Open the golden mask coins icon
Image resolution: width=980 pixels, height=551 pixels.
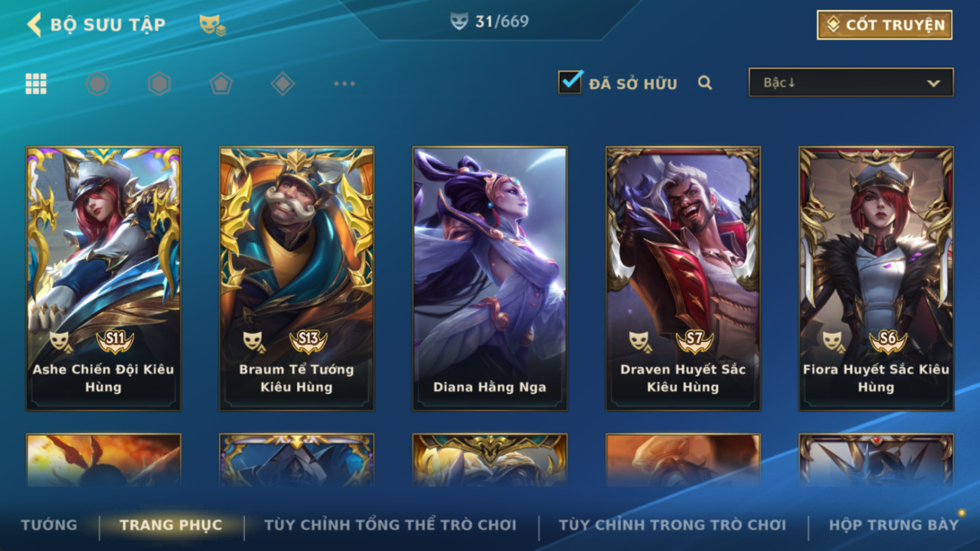click(212, 25)
